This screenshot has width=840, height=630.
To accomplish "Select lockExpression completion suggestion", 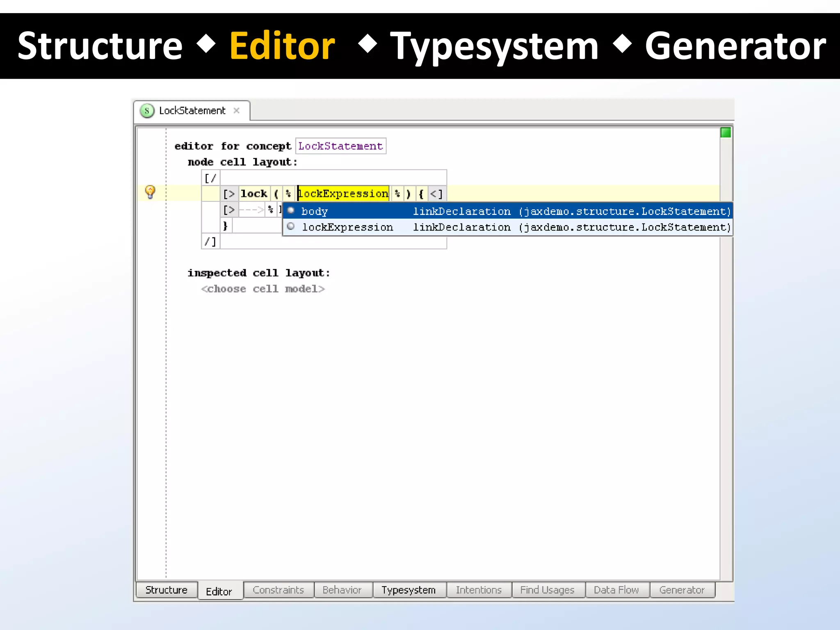I will pos(507,227).
